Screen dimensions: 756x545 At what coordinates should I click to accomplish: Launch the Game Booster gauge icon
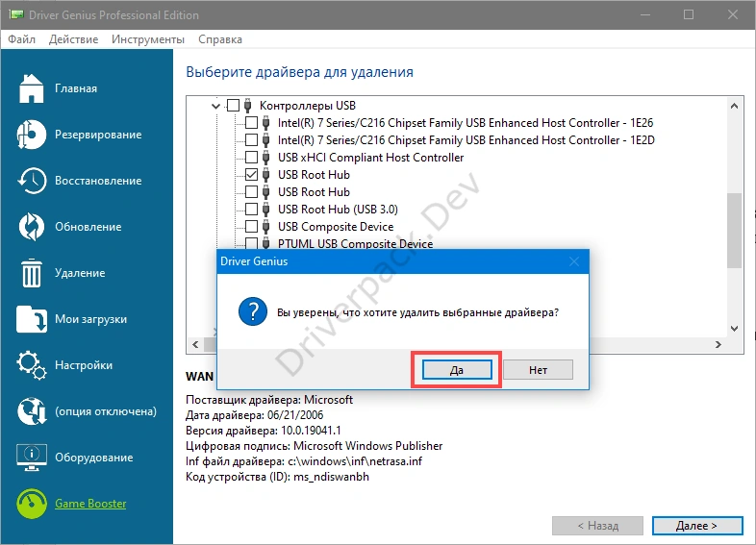pos(32,504)
